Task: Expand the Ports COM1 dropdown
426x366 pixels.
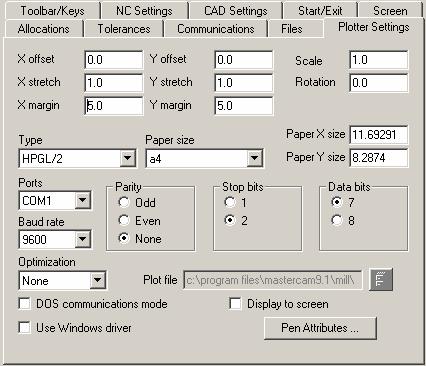Action: click(82, 200)
